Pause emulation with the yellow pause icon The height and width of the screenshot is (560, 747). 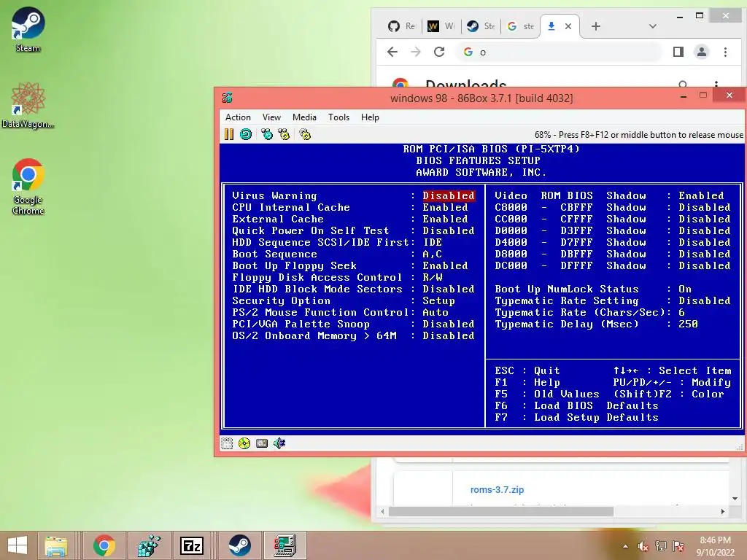click(229, 134)
